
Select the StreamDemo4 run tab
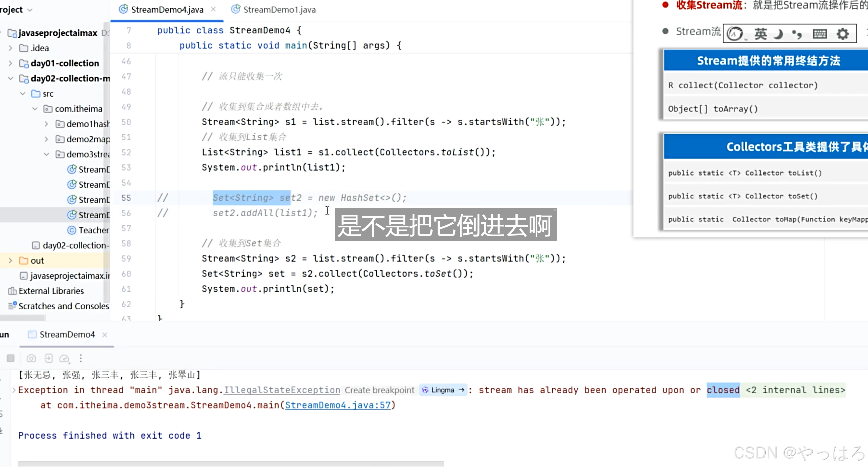(67, 334)
